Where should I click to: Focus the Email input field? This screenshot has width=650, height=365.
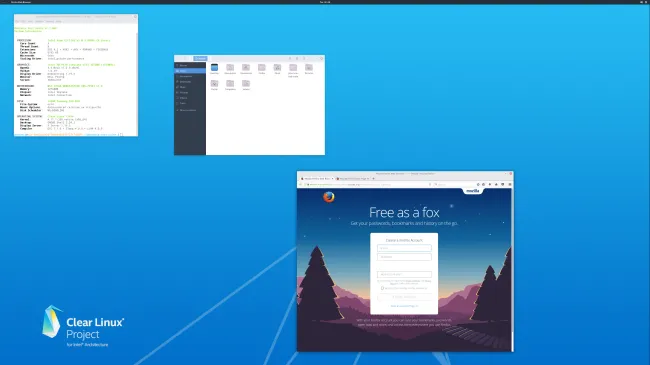coord(404,248)
